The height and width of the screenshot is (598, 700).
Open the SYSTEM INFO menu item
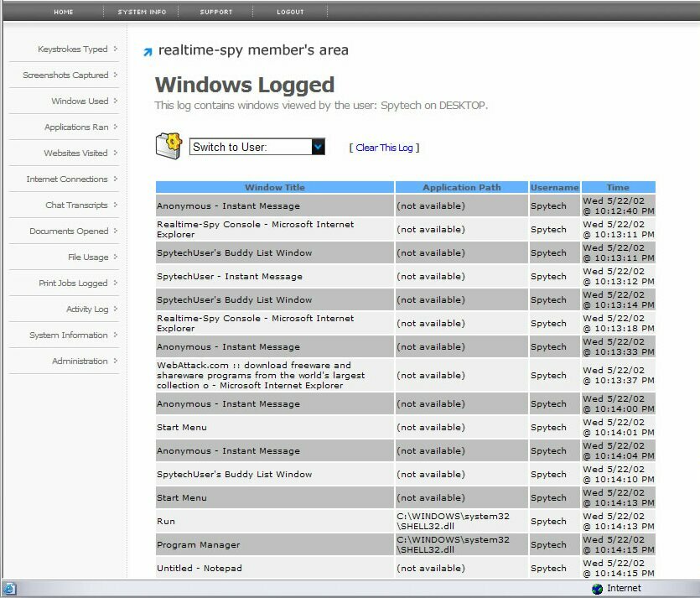click(x=142, y=12)
